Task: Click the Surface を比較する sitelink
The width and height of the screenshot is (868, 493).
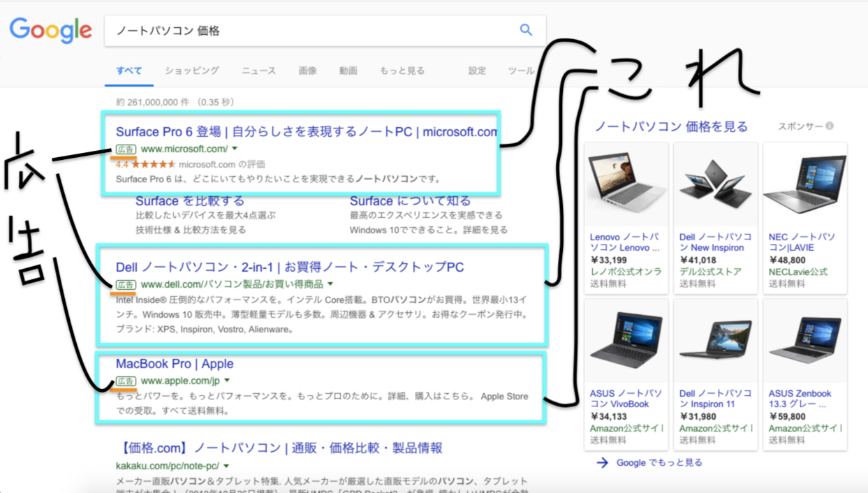Action: click(190, 201)
